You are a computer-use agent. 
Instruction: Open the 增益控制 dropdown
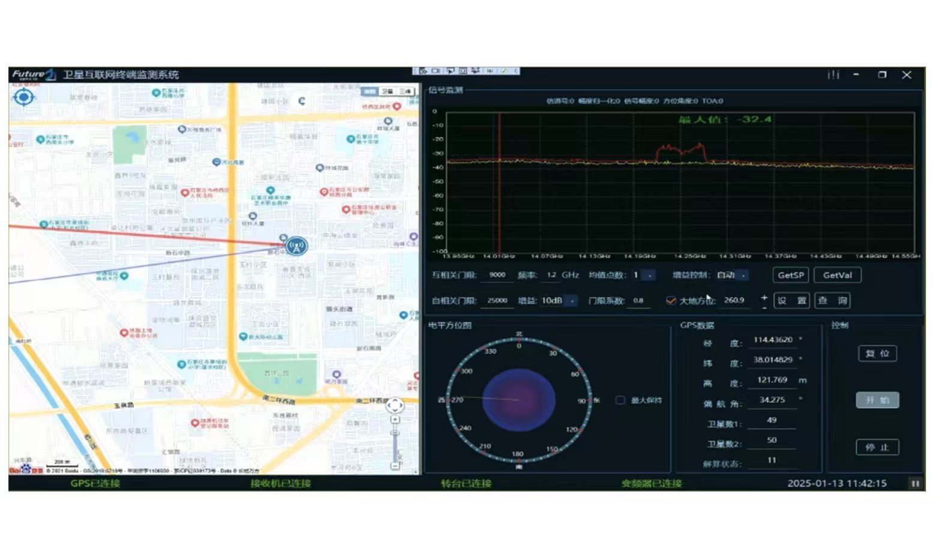743,275
